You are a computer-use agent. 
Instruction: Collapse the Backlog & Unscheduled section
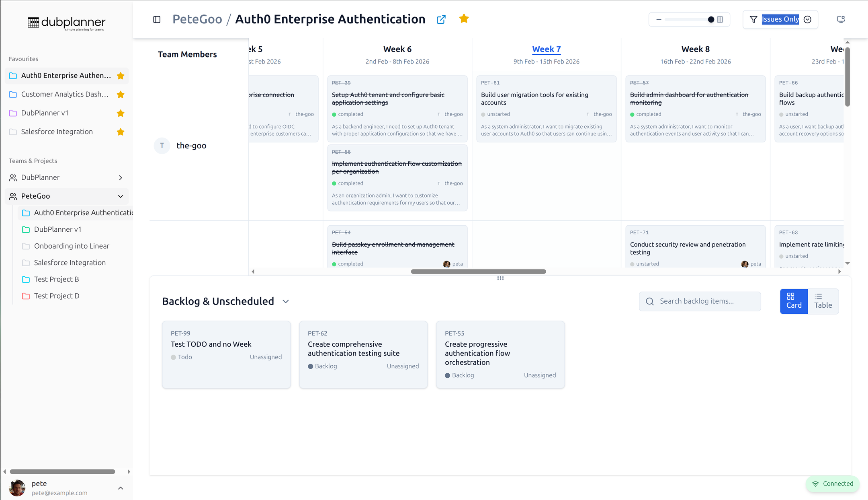(286, 301)
